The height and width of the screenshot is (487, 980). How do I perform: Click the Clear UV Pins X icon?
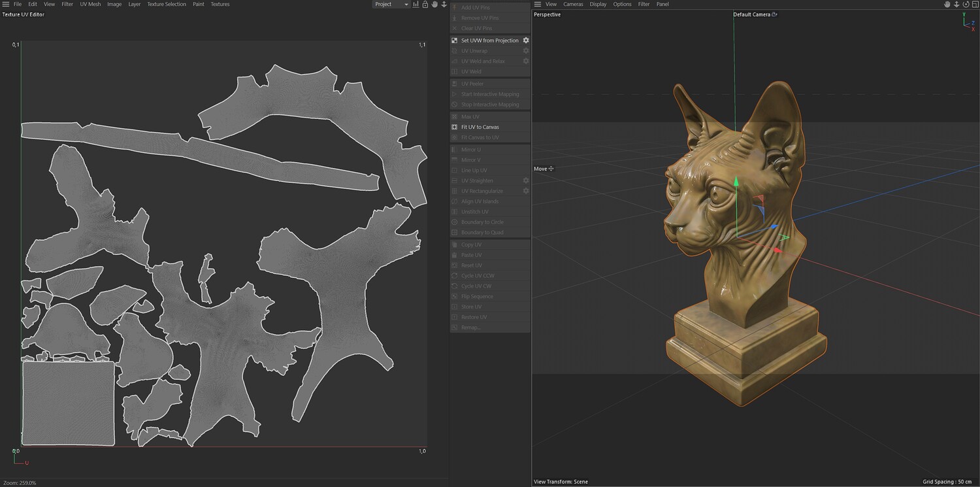click(455, 28)
